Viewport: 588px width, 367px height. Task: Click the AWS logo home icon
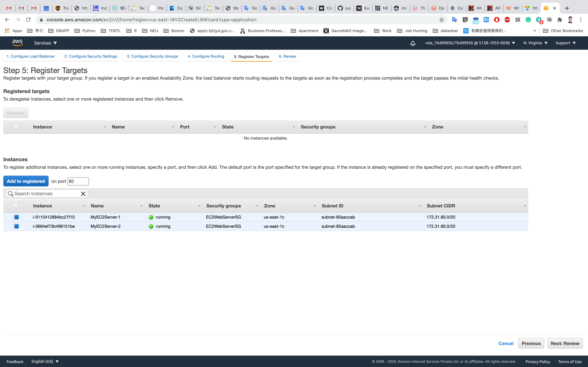tap(17, 43)
